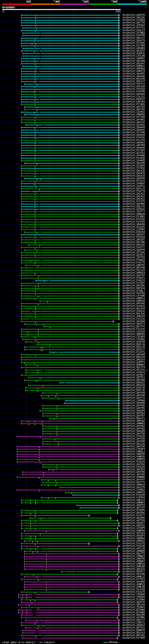
Task: Open the last hit UniRef100_P27489
Action: tap(133, 638)
